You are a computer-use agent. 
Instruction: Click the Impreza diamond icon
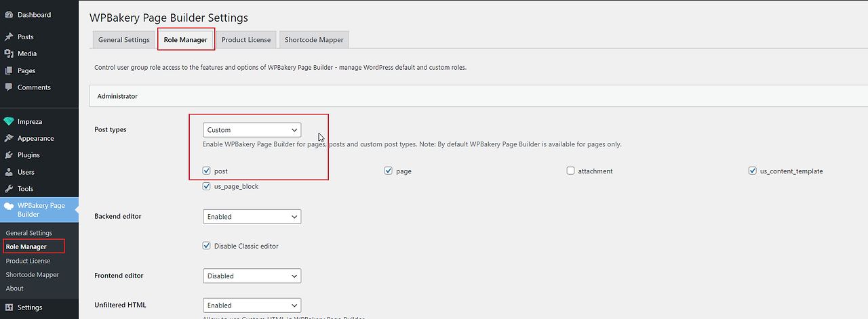(x=9, y=122)
